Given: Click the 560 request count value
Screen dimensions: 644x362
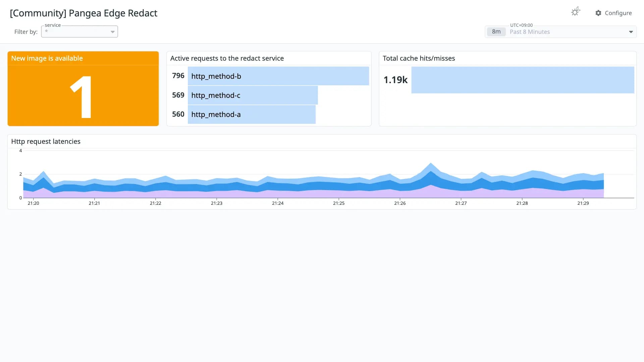Looking at the screenshot, I should (x=178, y=114).
